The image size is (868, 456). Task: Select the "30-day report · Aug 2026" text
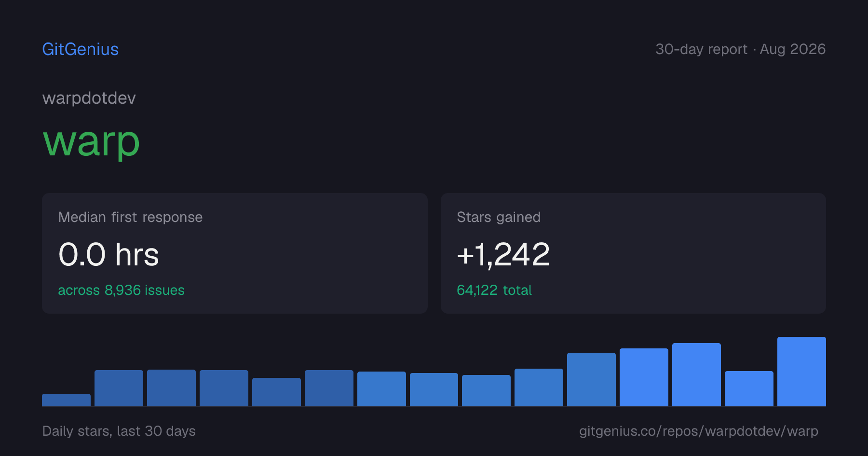coord(740,49)
